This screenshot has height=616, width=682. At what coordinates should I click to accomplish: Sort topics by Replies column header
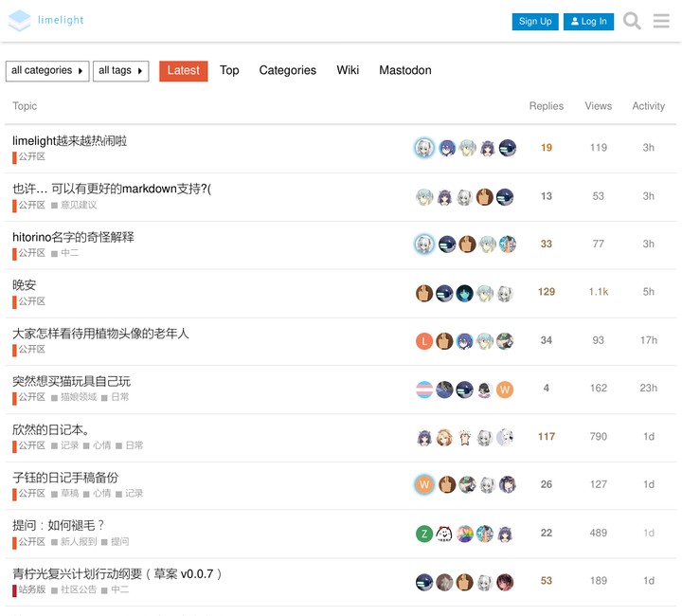(546, 106)
